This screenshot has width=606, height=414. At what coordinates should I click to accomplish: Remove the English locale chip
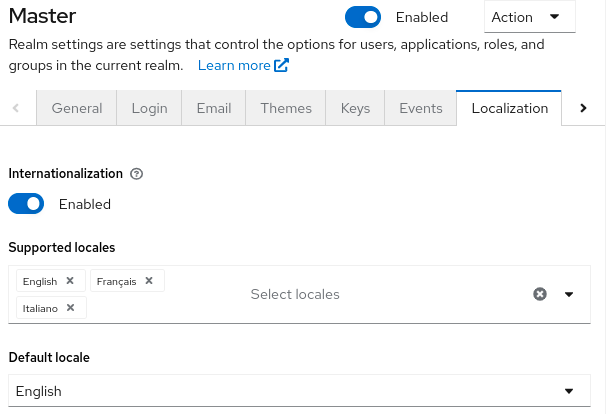70,281
